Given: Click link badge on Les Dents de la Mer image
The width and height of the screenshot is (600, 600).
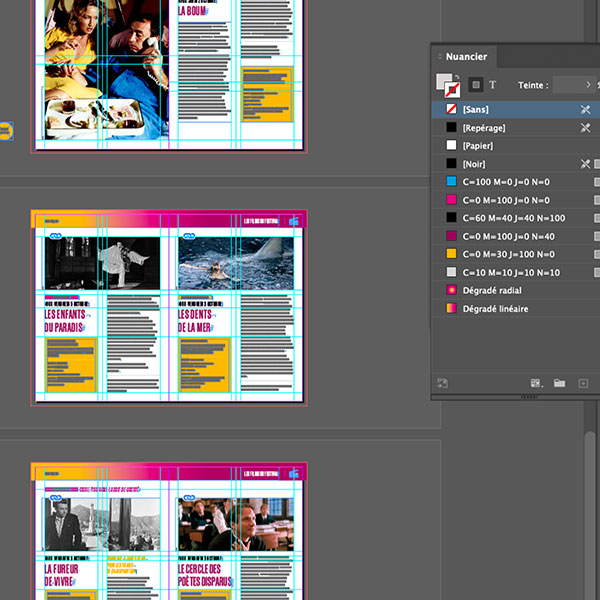Looking at the screenshot, I should pyautogui.click(x=189, y=236).
